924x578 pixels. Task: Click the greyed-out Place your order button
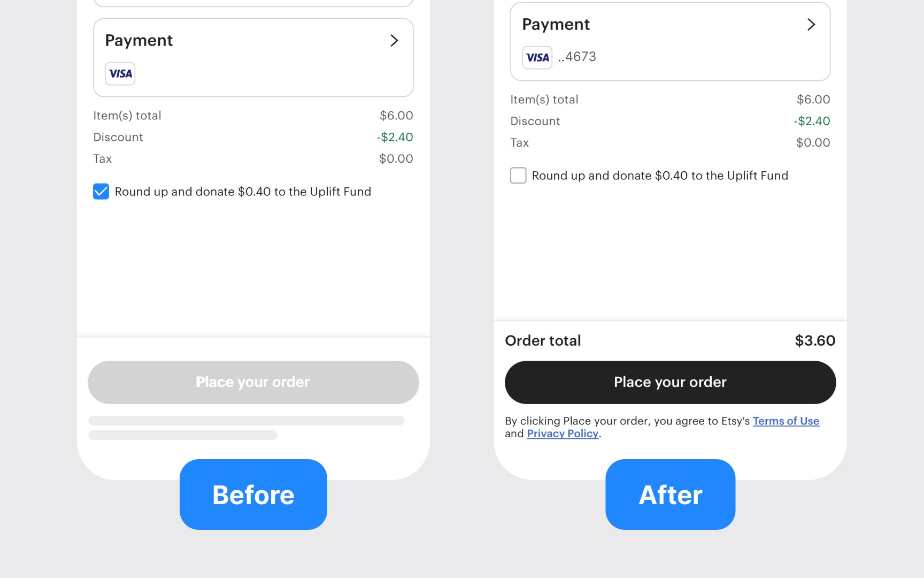coord(253,382)
